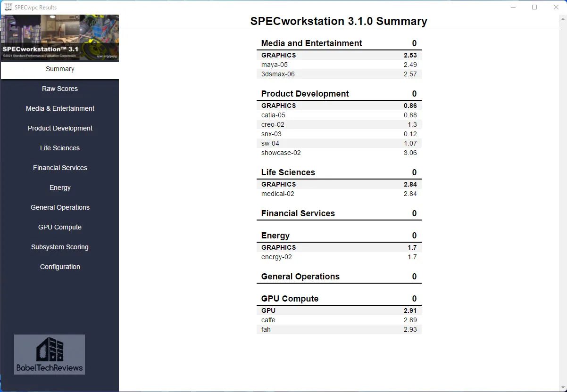
Task: Select the fah result row
Action: [339, 329]
